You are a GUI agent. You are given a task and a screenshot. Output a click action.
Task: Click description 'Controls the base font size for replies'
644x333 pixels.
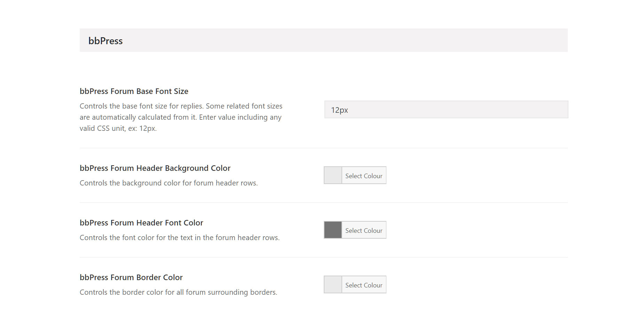(142, 106)
